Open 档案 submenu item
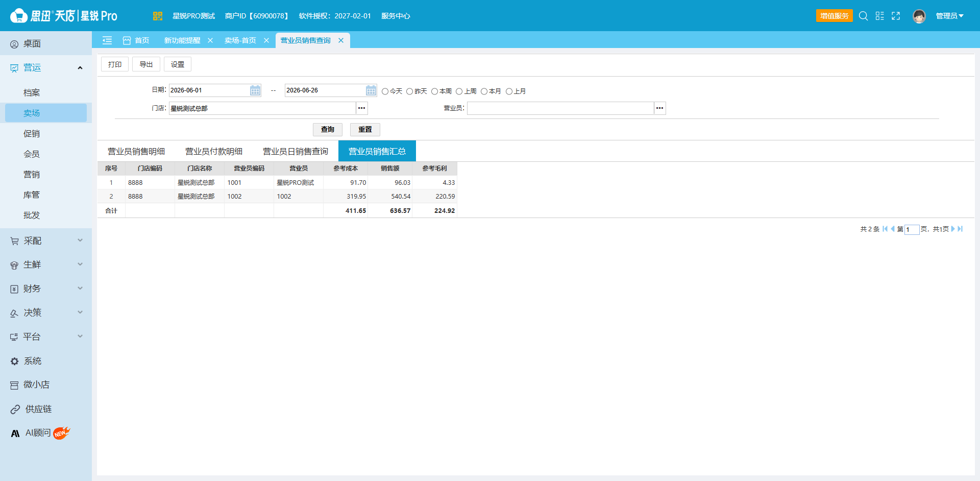Viewport: 980px width, 481px height. click(x=46, y=92)
